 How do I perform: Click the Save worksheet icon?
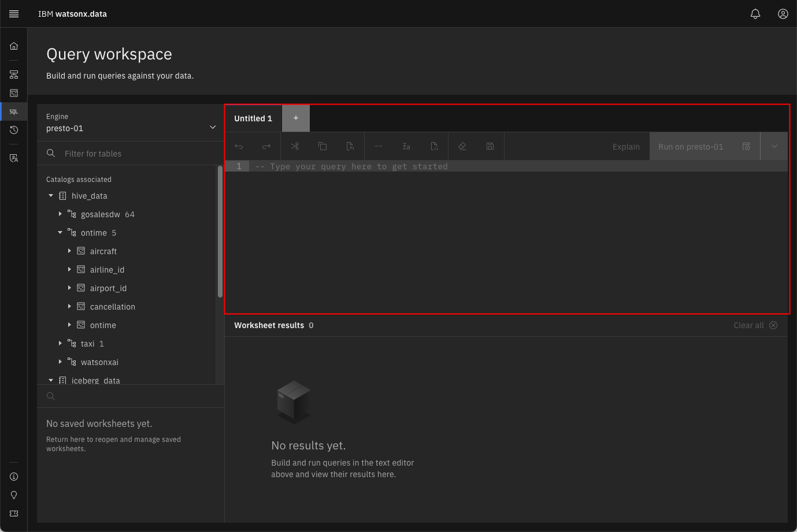[490, 147]
